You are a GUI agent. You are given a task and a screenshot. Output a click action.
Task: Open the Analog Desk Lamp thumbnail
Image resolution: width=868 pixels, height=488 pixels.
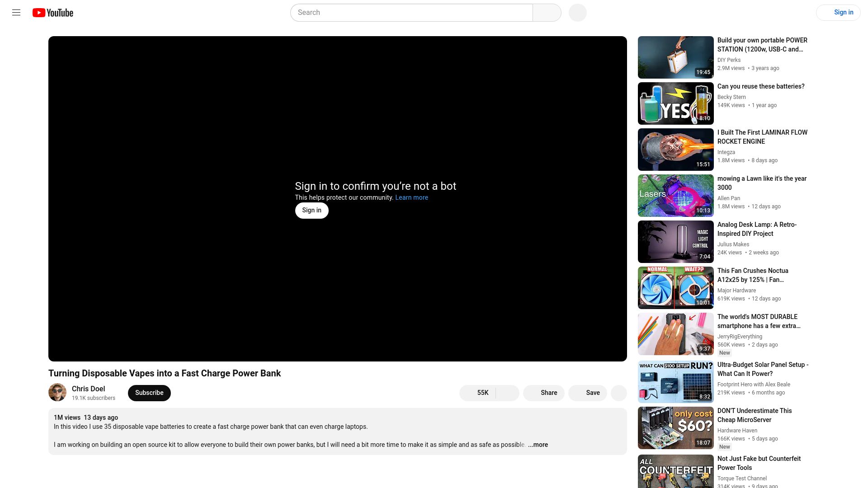[676, 242]
